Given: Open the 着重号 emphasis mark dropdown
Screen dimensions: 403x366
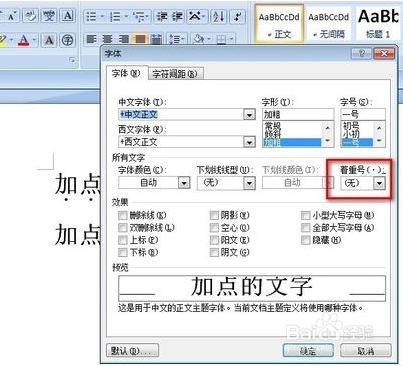Looking at the screenshot, I should (379, 183).
